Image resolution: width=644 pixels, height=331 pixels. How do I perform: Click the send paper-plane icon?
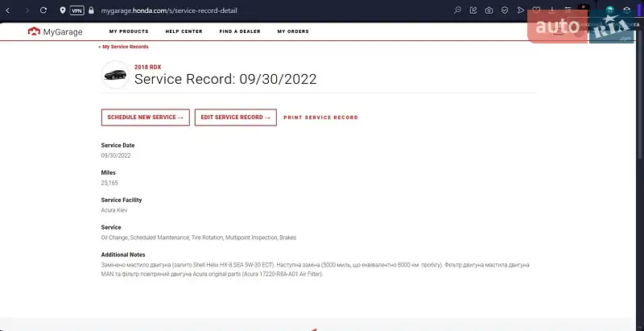[x=520, y=10]
